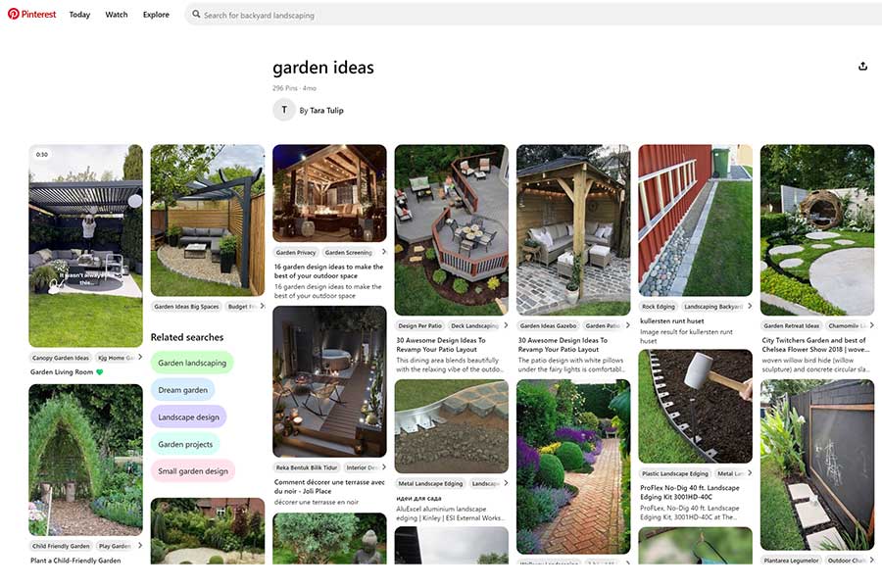Viewport: 882px width, 588px height.
Task: Switch to the Watch tab
Action: [116, 14]
